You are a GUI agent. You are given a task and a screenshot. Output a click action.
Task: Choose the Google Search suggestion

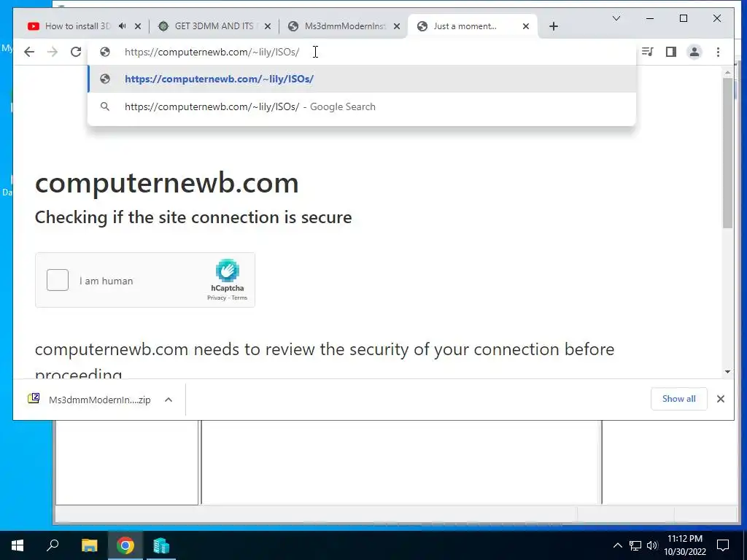coord(362,106)
